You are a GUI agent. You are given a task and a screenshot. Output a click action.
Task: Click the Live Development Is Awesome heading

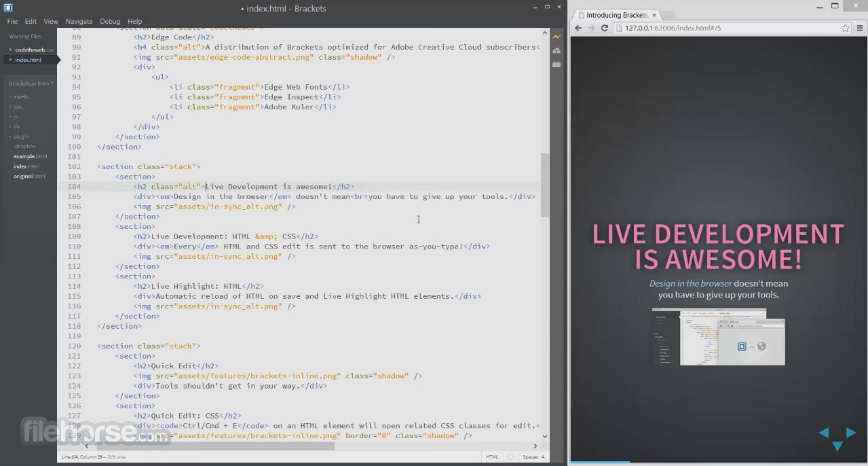pyautogui.click(x=718, y=246)
